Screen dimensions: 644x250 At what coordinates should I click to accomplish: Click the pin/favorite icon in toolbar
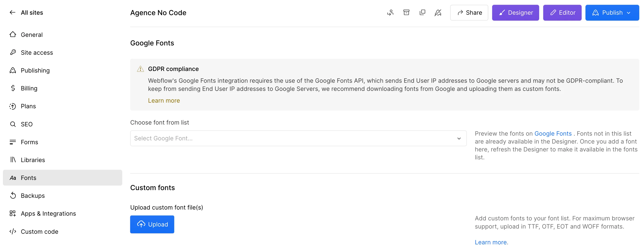pyautogui.click(x=438, y=12)
